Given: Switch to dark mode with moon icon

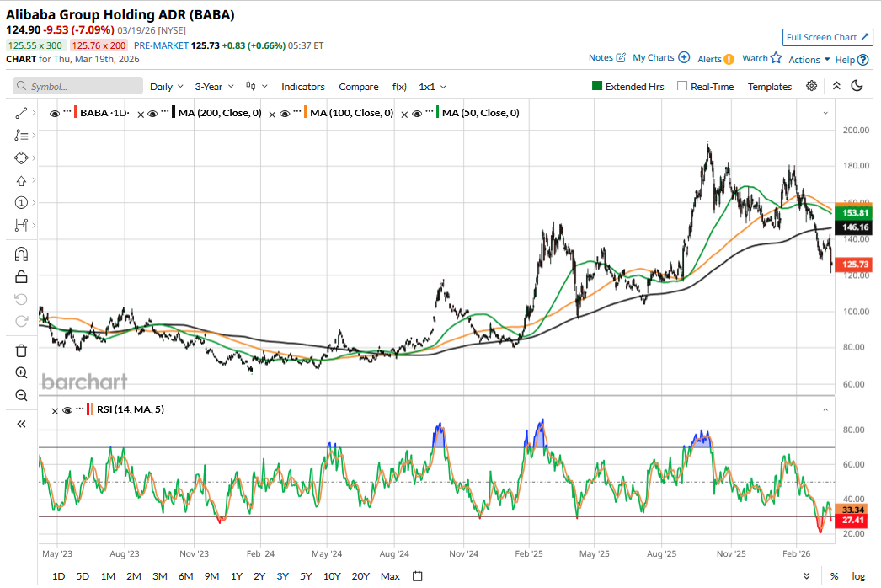Looking at the screenshot, I should point(857,86).
